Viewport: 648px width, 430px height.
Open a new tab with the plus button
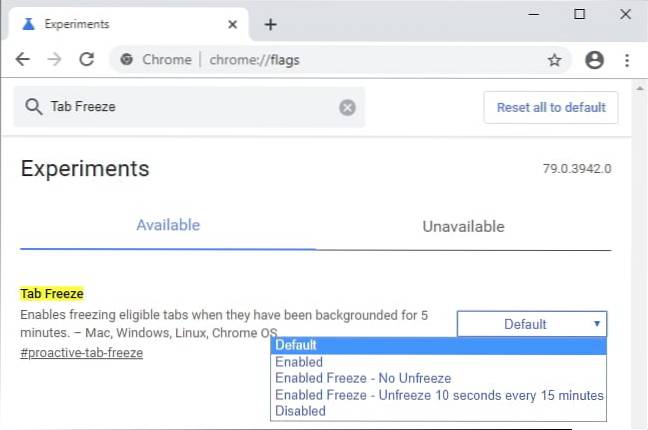coord(270,24)
